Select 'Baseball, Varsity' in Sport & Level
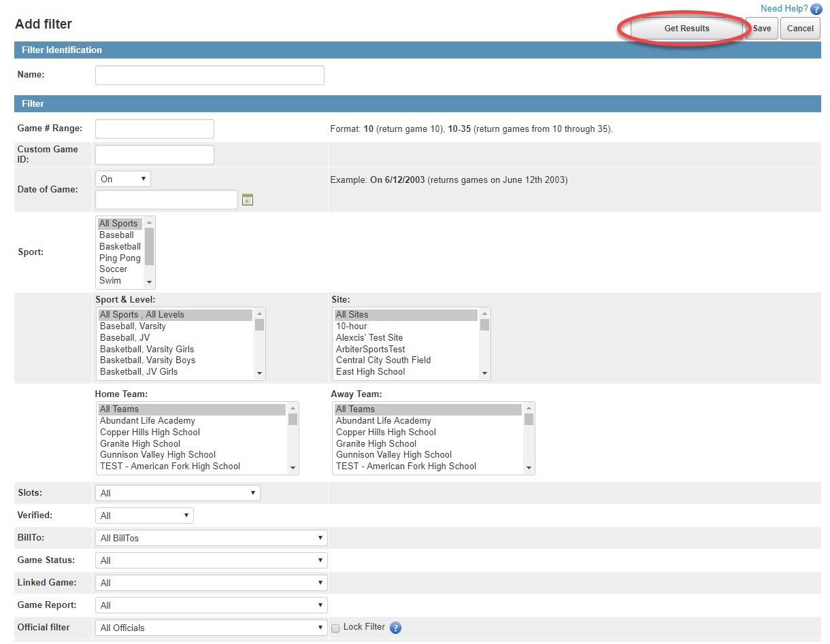Screen dimensions: 830x644 (x=176, y=326)
